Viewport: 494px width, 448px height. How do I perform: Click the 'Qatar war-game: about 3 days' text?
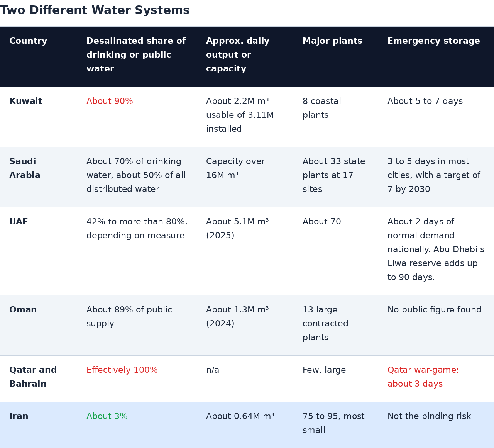(x=423, y=377)
